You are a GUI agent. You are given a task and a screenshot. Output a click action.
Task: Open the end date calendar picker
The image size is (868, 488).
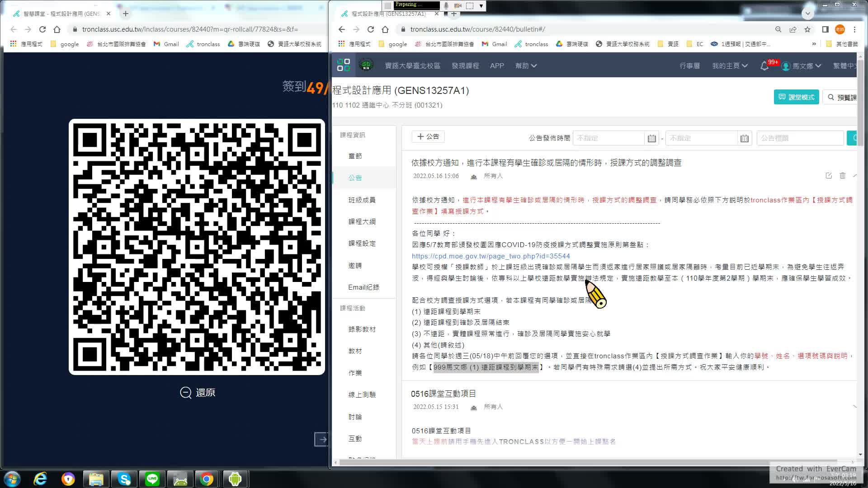tap(745, 138)
